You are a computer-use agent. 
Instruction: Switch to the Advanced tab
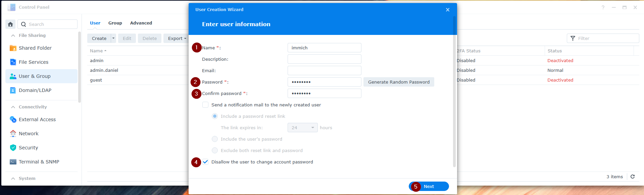[141, 23]
